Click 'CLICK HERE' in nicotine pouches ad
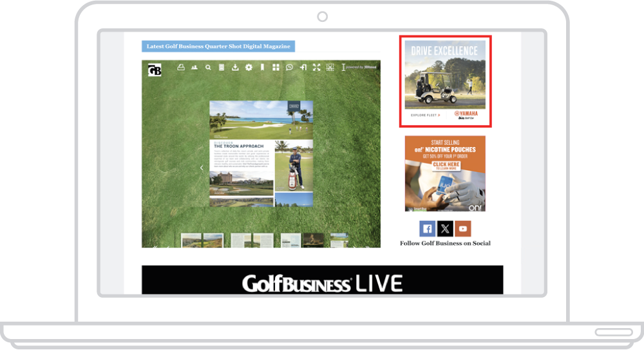Image resolution: width=644 pixels, height=350 pixels. pos(446,166)
